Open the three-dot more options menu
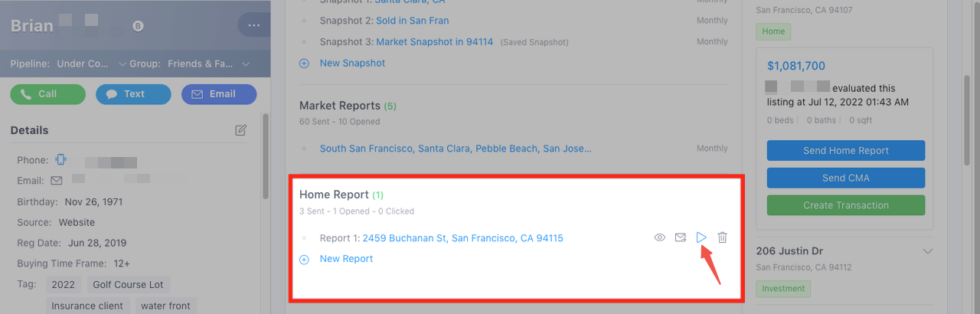 pos(254,25)
